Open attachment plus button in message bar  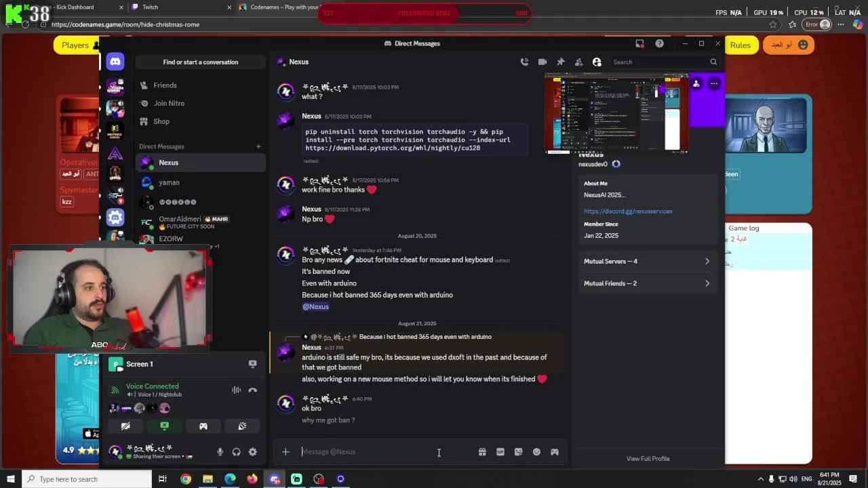(x=285, y=452)
